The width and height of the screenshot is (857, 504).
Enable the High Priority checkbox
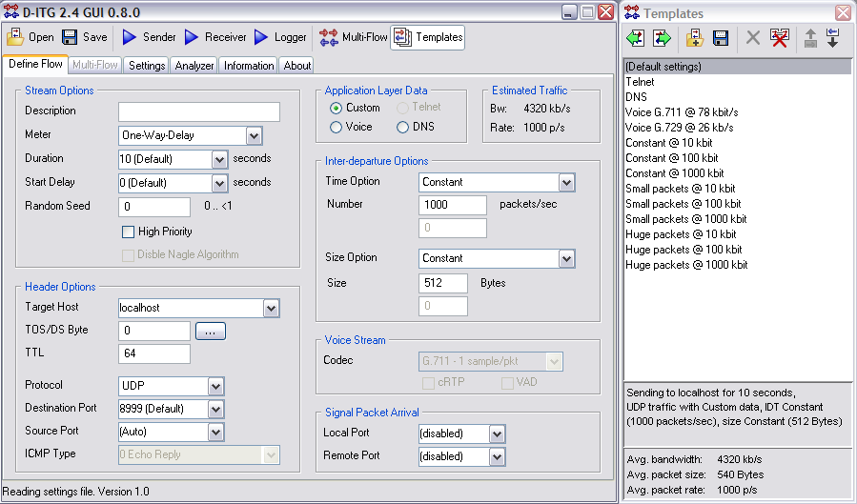point(129,232)
